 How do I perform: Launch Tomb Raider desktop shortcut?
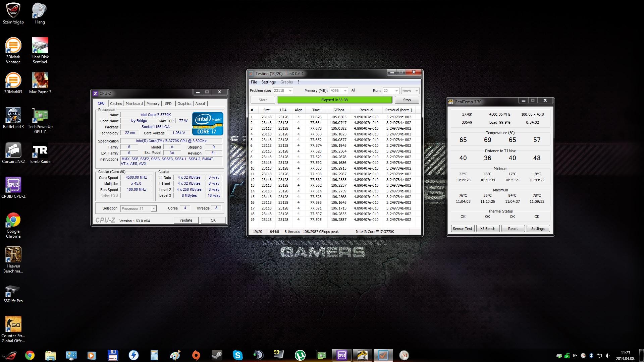40,153
